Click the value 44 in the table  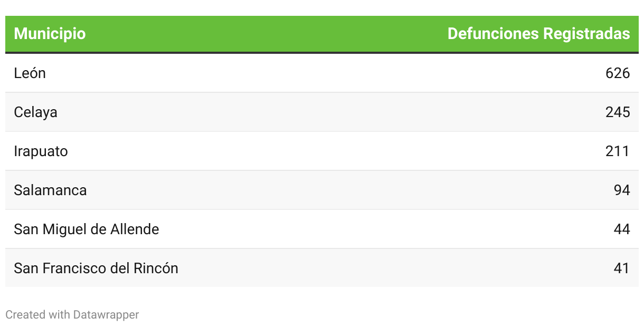coord(622,229)
